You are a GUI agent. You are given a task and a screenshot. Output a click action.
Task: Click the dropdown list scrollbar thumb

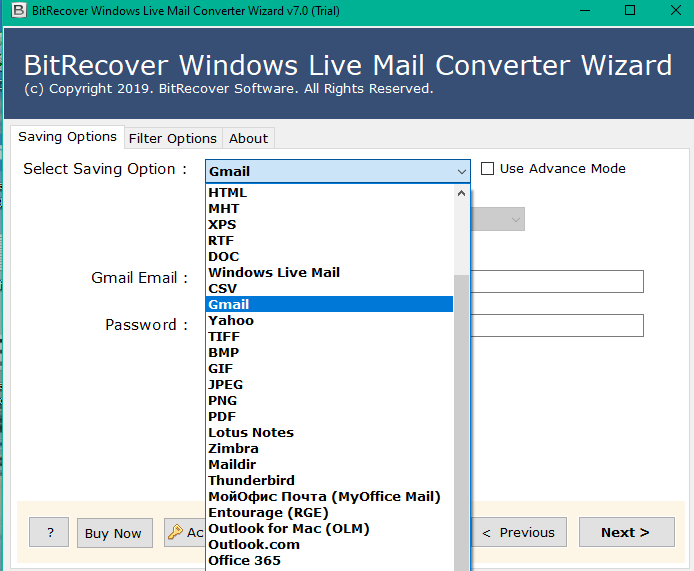461,420
